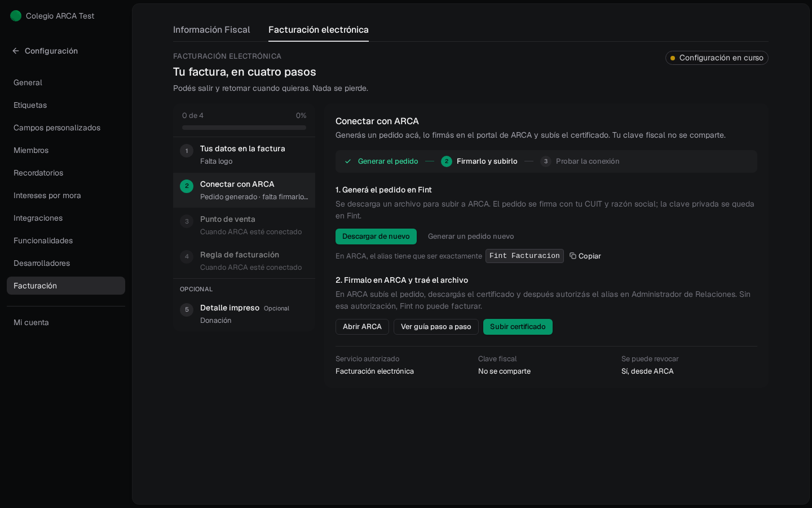Click the green Colegio ARCA Test logo circle
The width and height of the screenshot is (812, 508).
click(16, 16)
